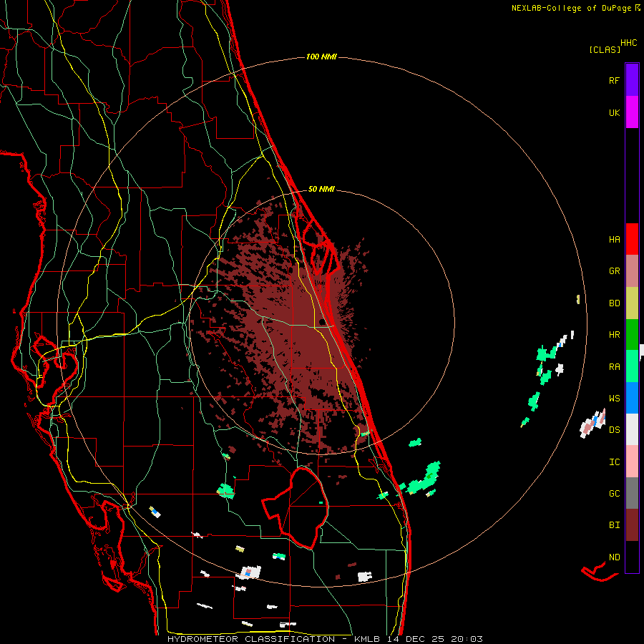Click the DS legend label text
644x644 pixels.
(615, 430)
